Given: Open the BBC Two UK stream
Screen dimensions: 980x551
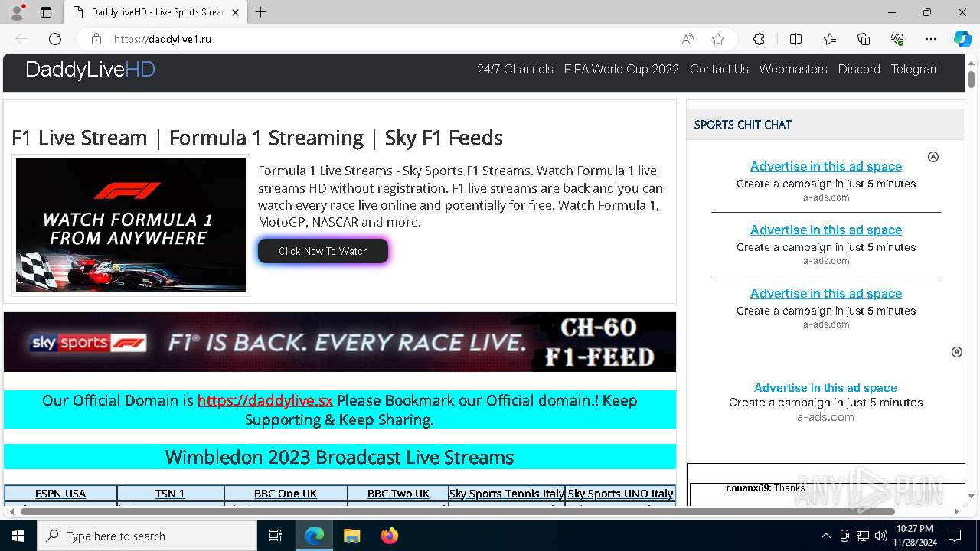Looking at the screenshot, I should point(398,494).
